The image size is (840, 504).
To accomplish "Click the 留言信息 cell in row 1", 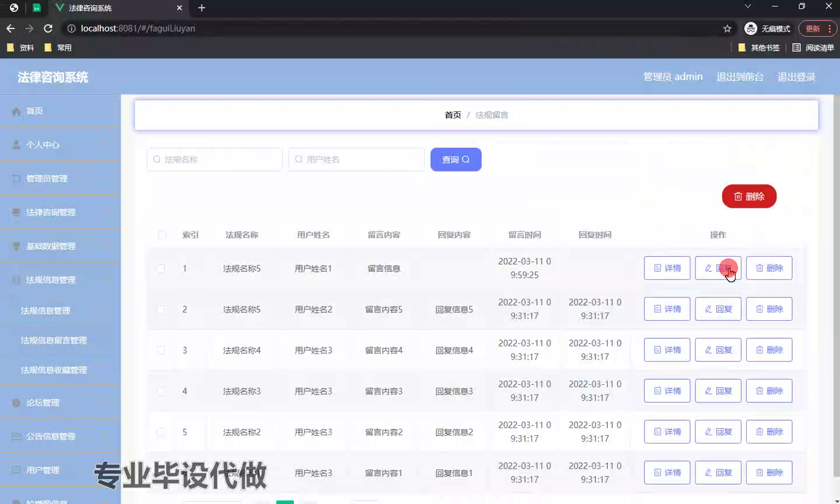I will point(384,268).
